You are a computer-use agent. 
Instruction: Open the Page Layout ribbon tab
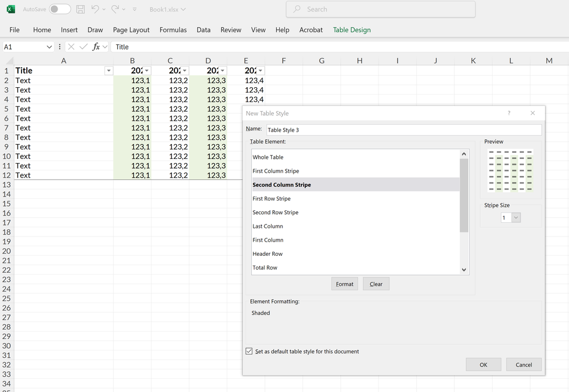(x=131, y=30)
